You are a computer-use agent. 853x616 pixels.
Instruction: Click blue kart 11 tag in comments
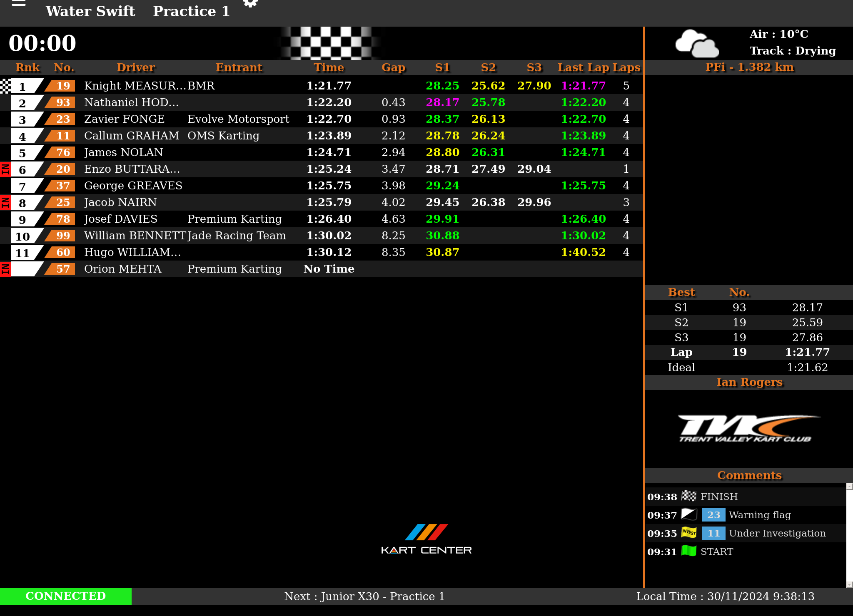click(x=713, y=533)
